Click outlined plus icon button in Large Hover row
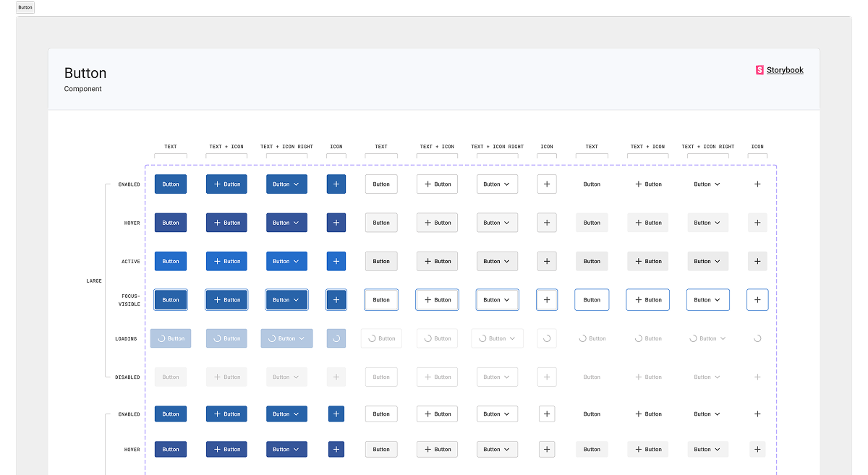Image resolution: width=868 pixels, height=475 pixels. (547, 223)
